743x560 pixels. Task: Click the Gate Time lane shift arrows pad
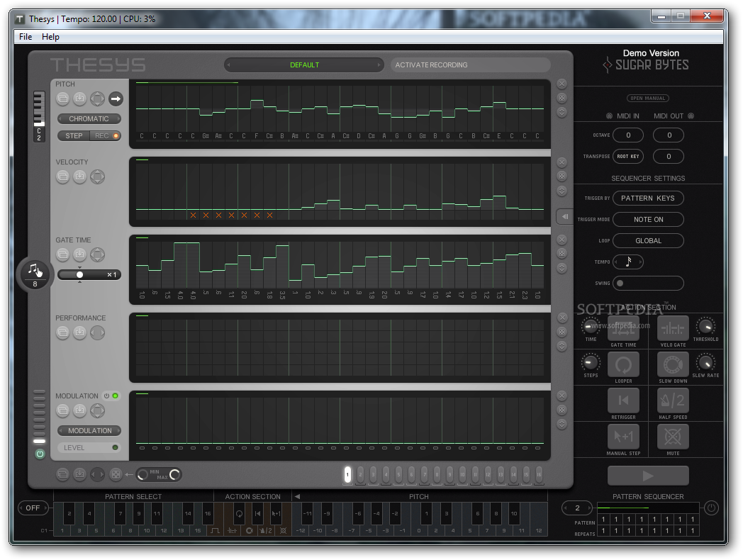click(x=97, y=255)
